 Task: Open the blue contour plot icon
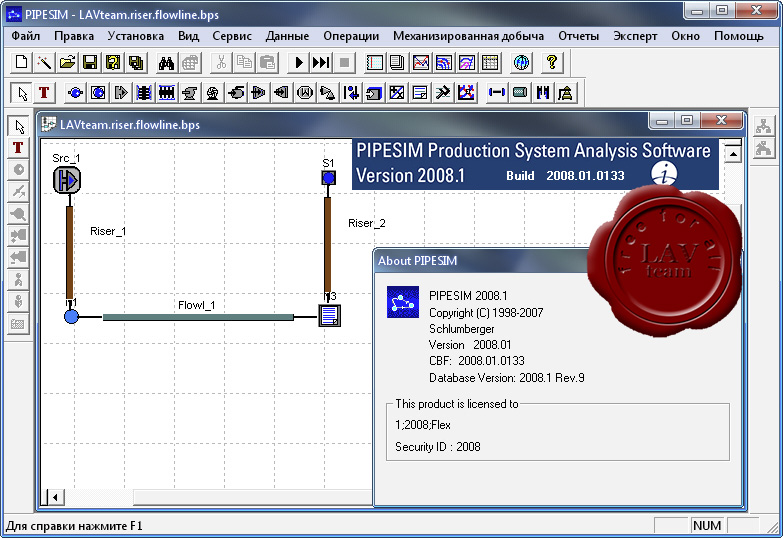[444, 62]
